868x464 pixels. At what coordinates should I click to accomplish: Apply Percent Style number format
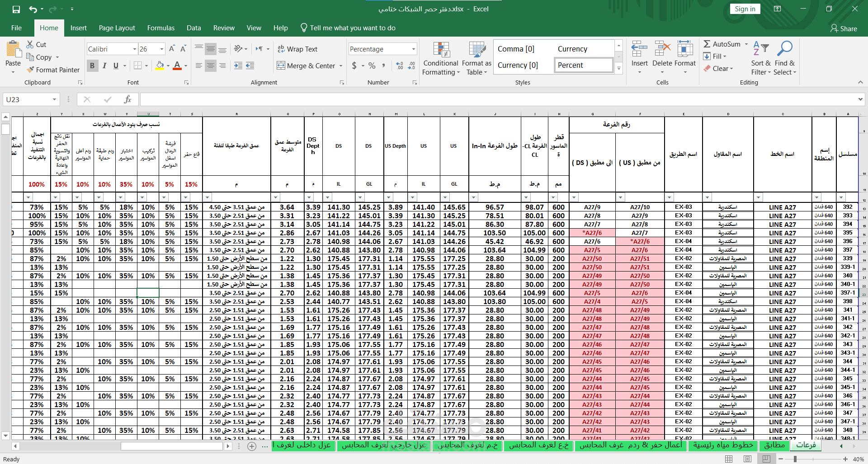372,66
